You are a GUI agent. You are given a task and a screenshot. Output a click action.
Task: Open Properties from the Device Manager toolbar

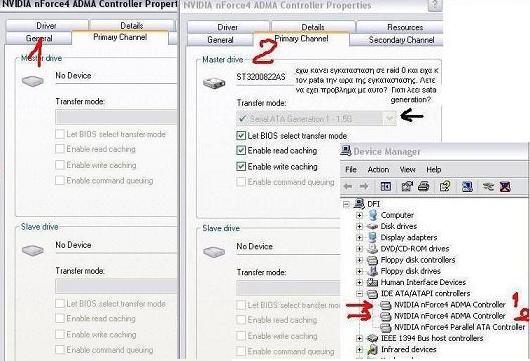(407, 186)
